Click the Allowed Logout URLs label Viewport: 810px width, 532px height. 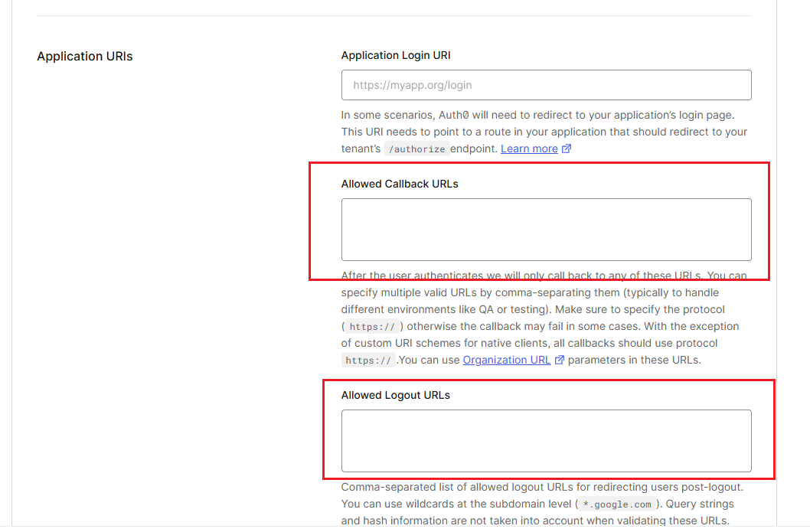click(x=395, y=395)
